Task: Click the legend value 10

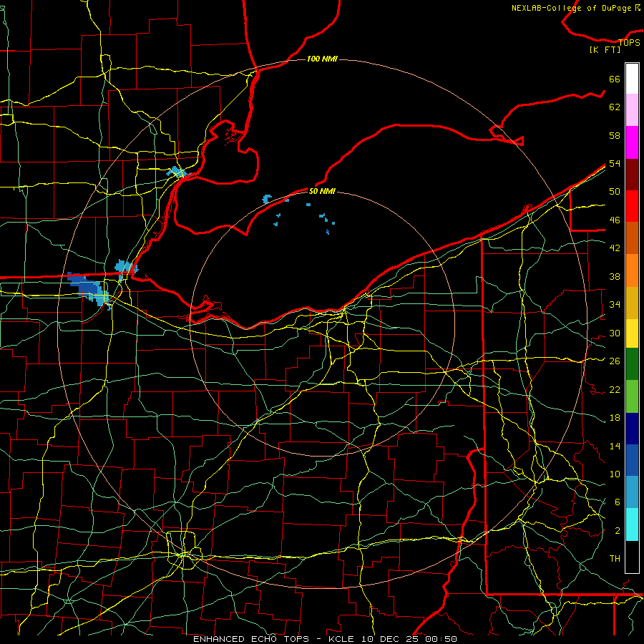Action: point(615,474)
